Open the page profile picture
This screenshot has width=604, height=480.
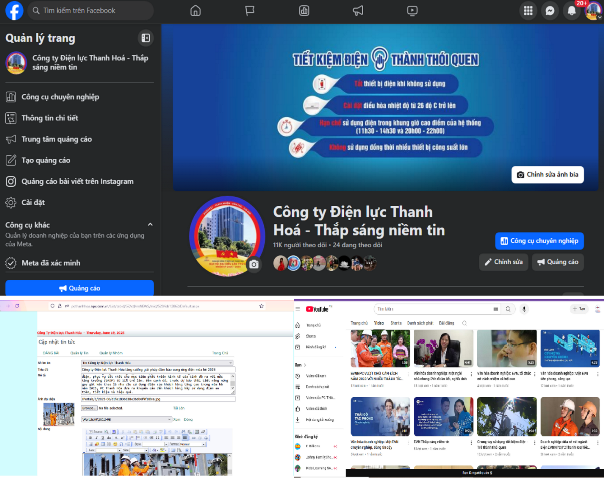point(227,236)
